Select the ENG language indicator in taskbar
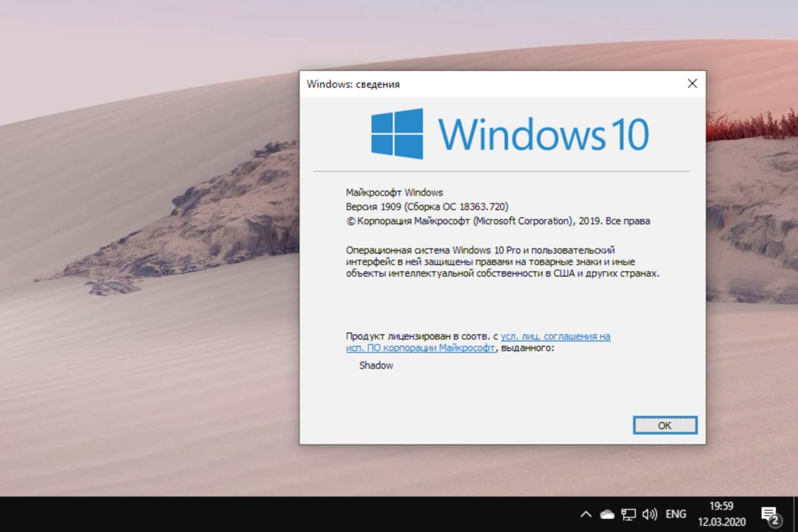Screen dimensions: 798x532 click(x=676, y=514)
